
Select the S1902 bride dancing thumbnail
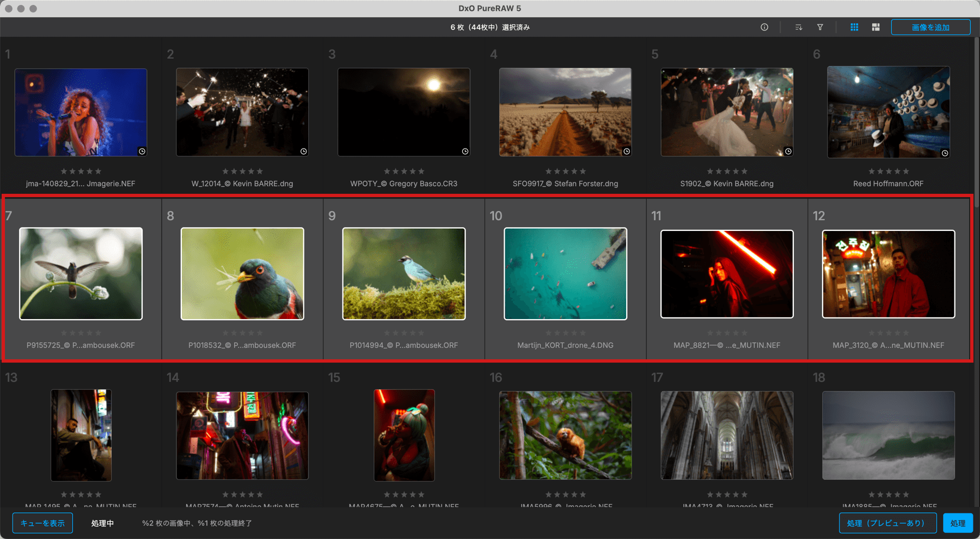(x=727, y=112)
